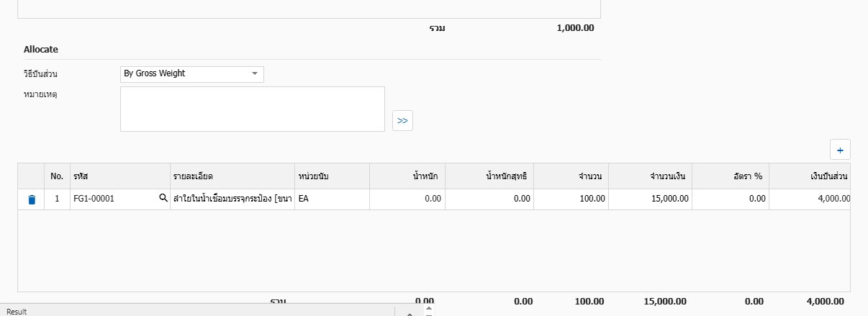Screen dimensions: 868x316
Task: Click the รหัส column header
Action: tap(119, 176)
